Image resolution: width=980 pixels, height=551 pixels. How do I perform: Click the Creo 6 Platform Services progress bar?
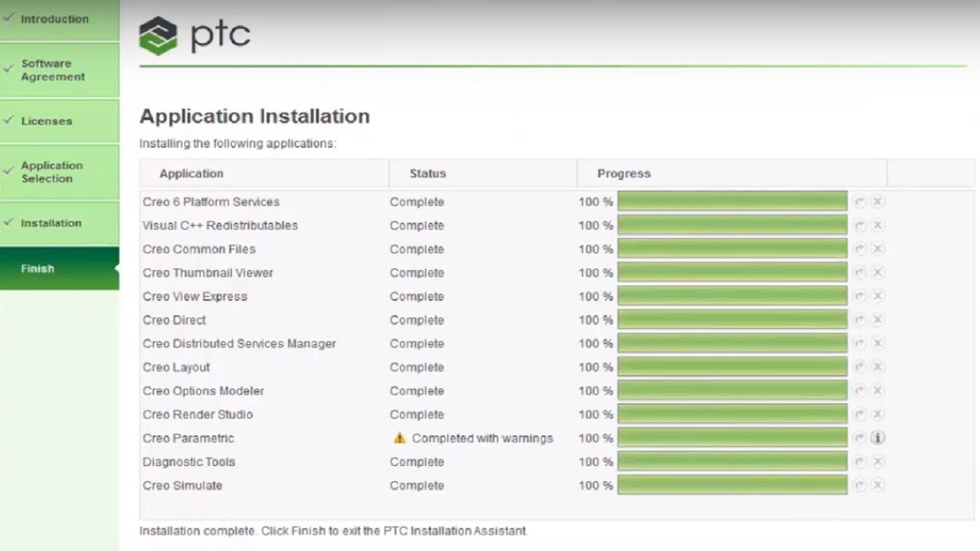pyautogui.click(x=732, y=202)
